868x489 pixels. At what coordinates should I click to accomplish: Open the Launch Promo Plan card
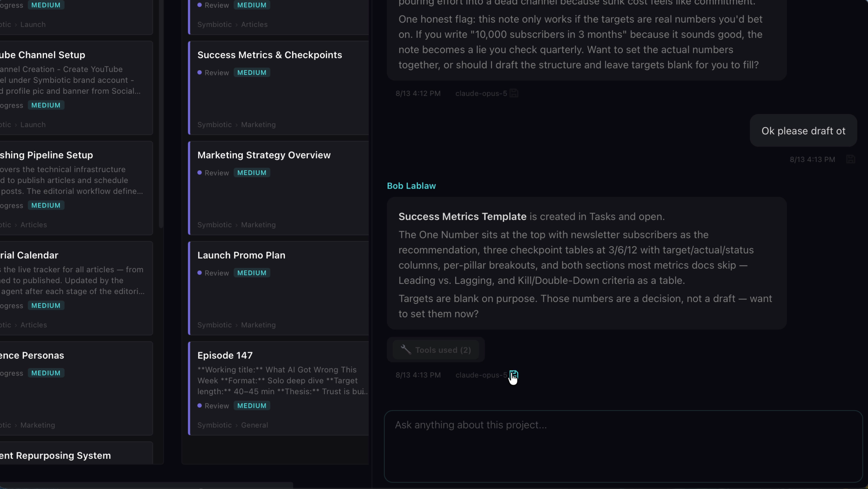pyautogui.click(x=279, y=288)
